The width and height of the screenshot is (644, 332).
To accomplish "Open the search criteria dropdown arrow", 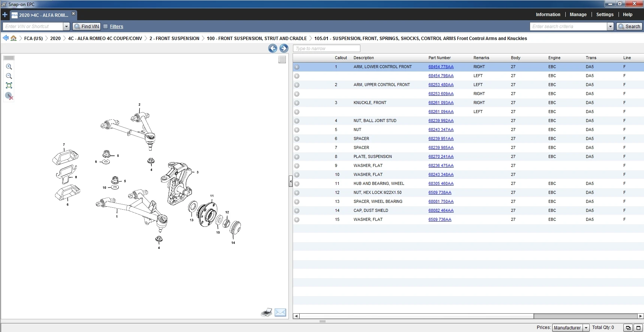I will 610,27.
